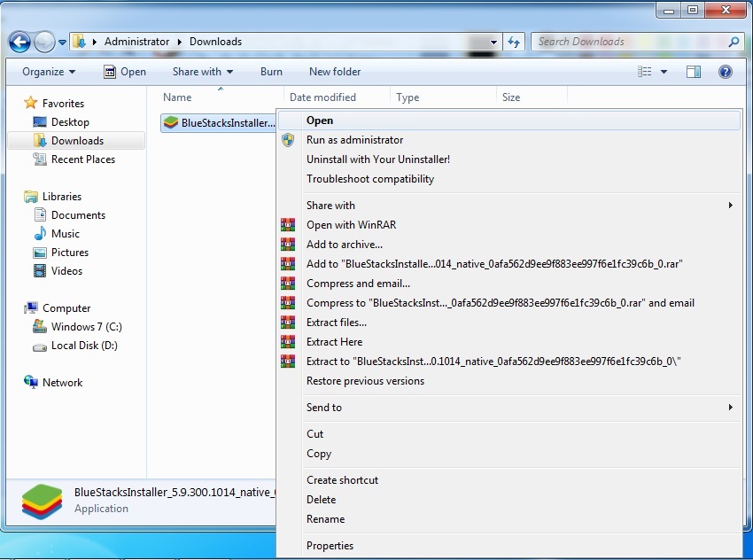Click the Burn toolbar button

point(271,72)
